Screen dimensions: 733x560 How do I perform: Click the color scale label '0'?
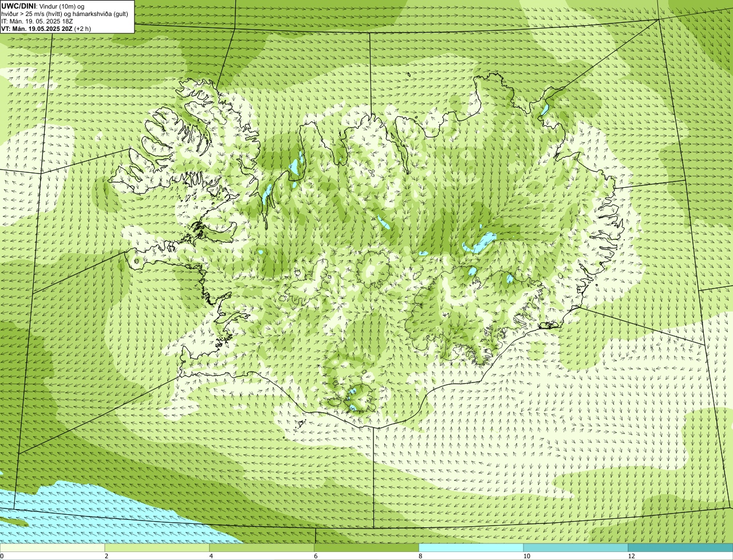2,556
